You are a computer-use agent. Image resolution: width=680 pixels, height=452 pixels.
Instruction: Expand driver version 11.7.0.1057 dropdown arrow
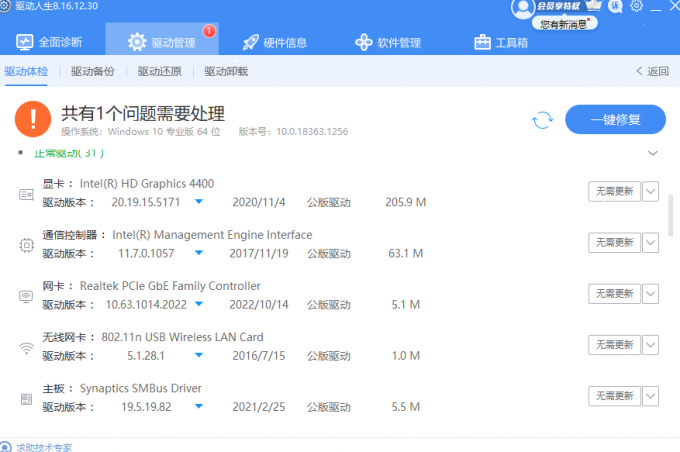[x=199, y=253]
